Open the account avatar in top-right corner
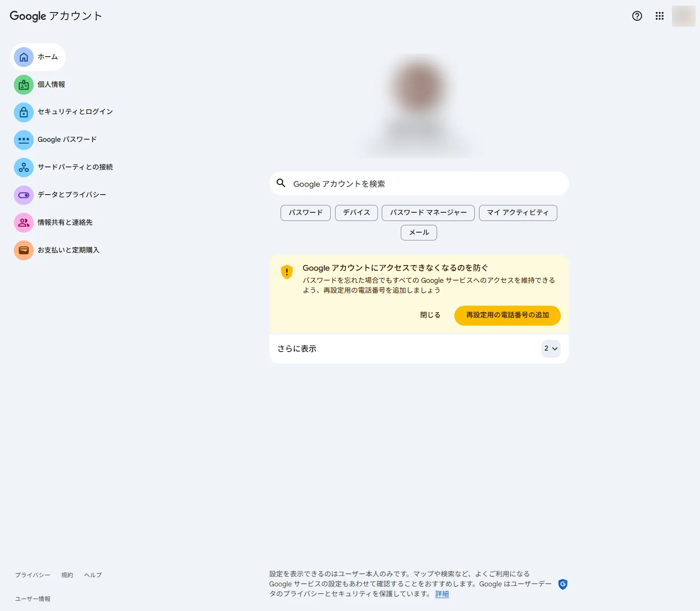The image size is (700, 611). (683, 16)
